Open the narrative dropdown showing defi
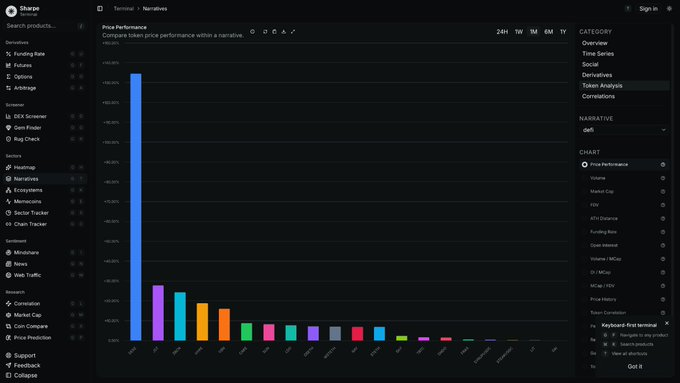This screenshot has width=680, height=383. point(624,130)
